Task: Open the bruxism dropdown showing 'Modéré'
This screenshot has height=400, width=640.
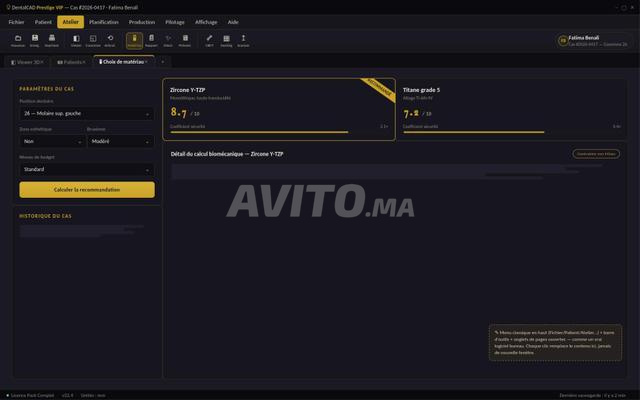Action: (x=121, y=141)
